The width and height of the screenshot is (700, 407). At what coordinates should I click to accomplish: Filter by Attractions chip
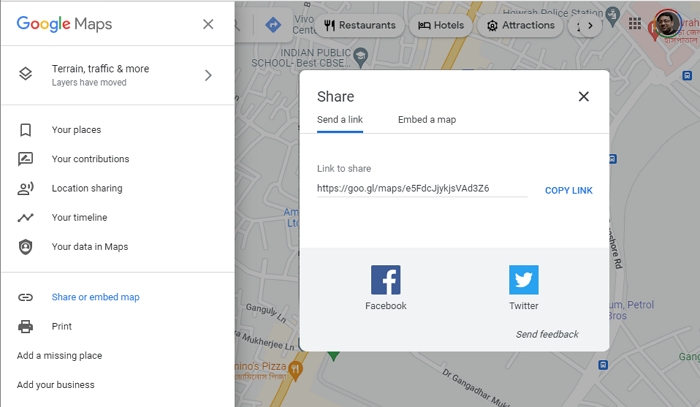click(x=521, y=25)
